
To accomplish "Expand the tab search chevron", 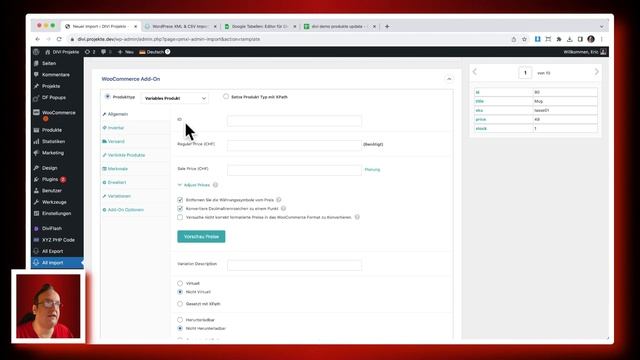I will pos(602,27).
